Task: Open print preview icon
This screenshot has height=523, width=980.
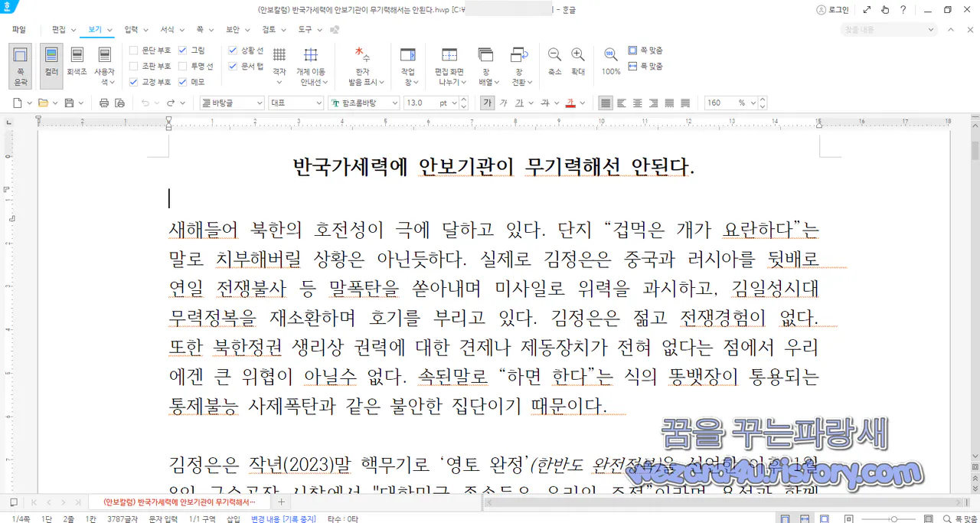Action: click(119, 103)
